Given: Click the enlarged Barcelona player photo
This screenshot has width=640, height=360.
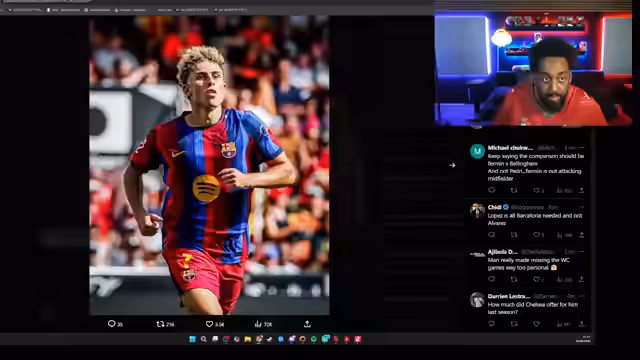Looking at the screenshot, I should (209, 165).
